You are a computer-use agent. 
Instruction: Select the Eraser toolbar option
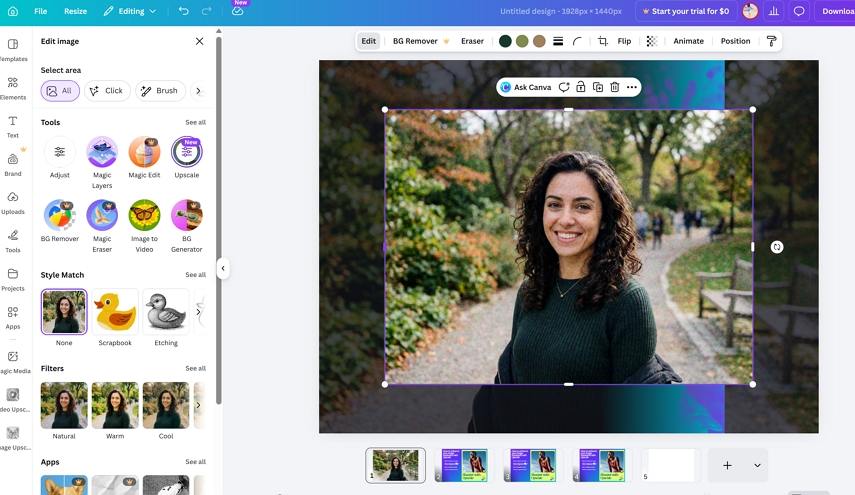[472, 41]
